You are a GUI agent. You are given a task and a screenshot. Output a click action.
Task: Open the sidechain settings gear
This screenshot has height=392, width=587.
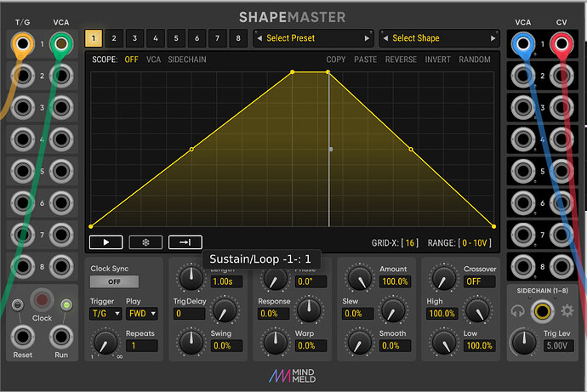(x=567, y=312)
